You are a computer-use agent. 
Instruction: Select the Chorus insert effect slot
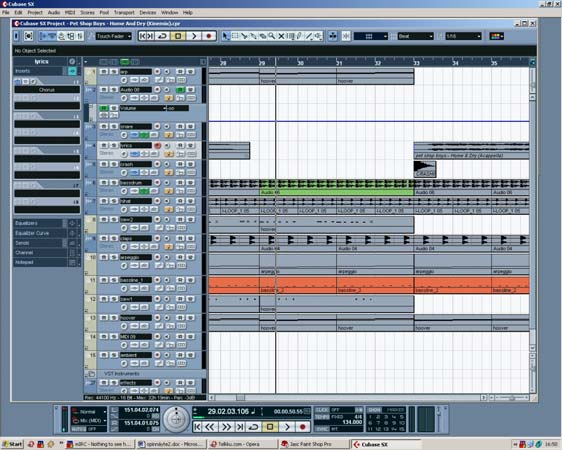click(x=47, y=90)
